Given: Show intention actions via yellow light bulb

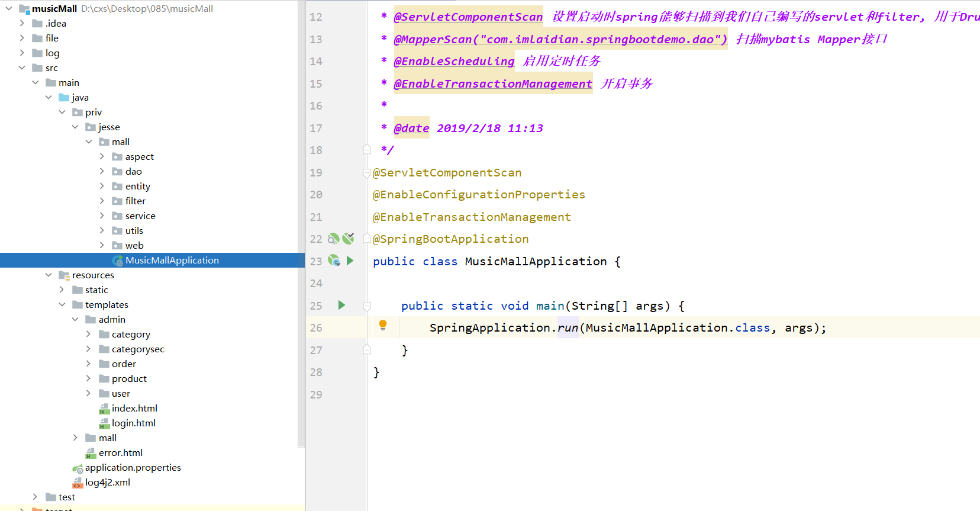Looking at the screenshot, I should (383, 325).
